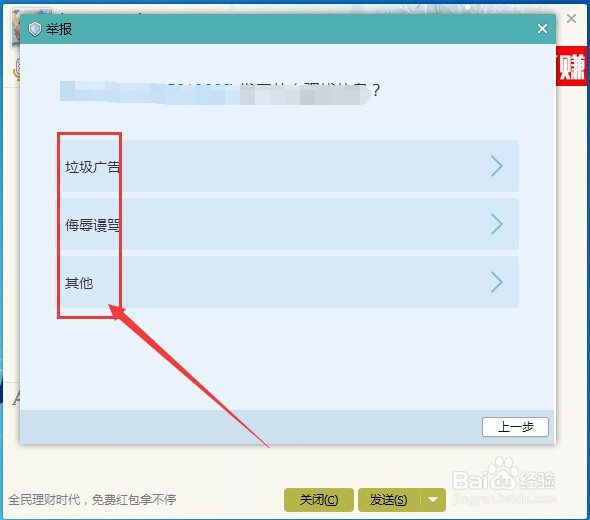
Task: Choose the 侮辱谩骂 report reason
Action: tap(289, 224)
